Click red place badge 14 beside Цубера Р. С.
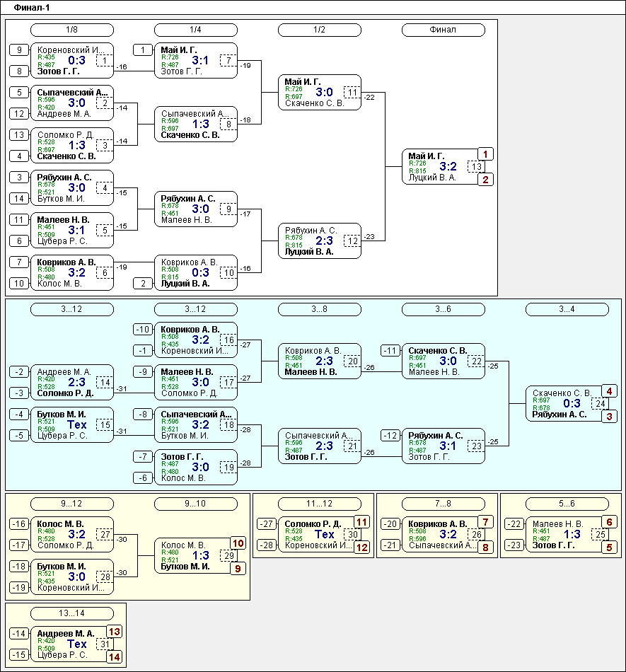The height and width of the screenshot is (672, 626). point(114,657)
